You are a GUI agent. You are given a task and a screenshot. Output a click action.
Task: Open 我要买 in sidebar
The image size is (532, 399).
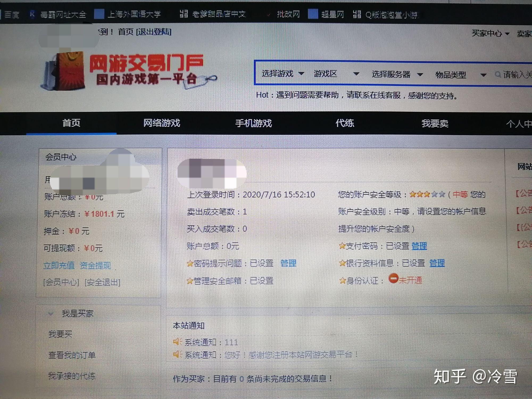tap(60, 334)
